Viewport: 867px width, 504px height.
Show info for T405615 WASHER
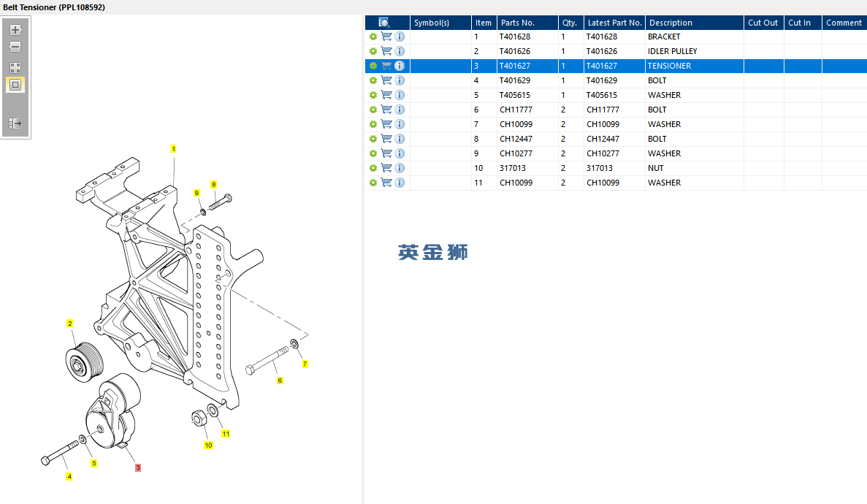[x=400, y=95]
